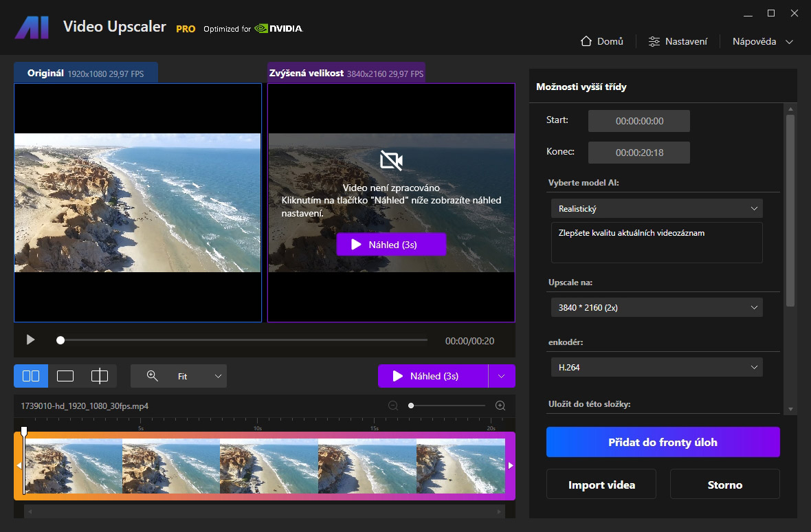Screen dimensions: 811x532
Task: Click the video playback progress slider
Action: tap(244, 340)
